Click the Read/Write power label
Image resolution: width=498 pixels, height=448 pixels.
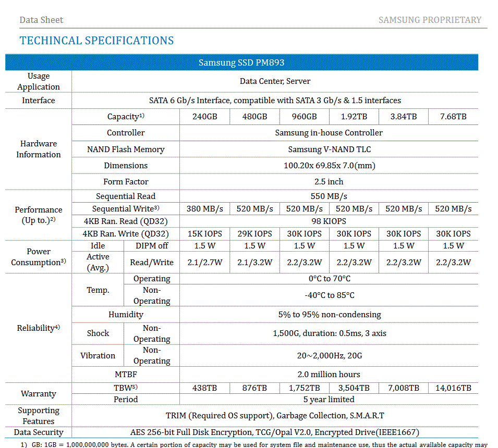pyautogui.click(x=152, y=263)
